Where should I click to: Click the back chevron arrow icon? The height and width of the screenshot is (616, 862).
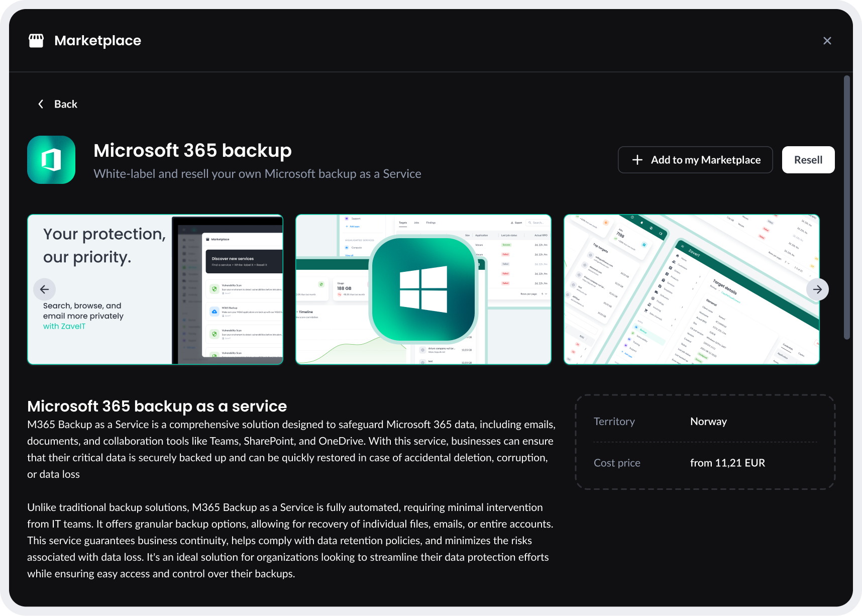(x=41, y=104)
